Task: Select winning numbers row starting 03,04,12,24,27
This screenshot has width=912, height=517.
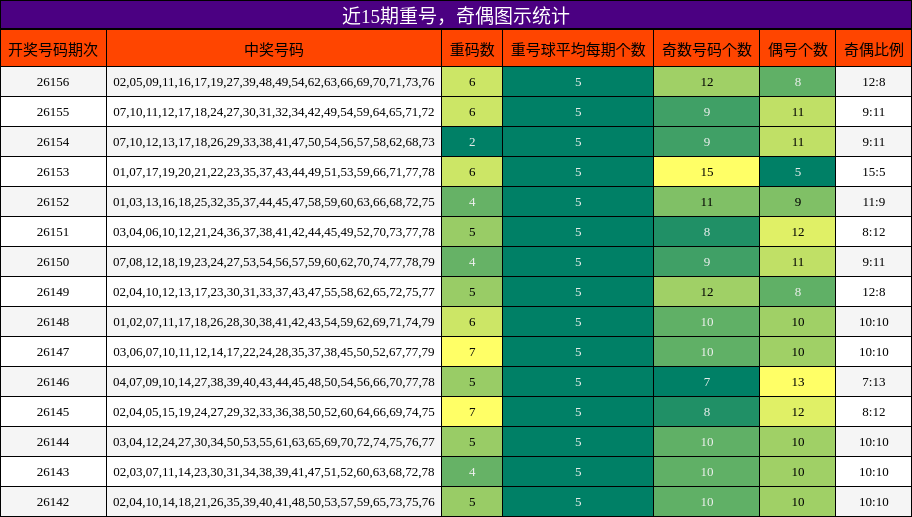Action: 274,442
